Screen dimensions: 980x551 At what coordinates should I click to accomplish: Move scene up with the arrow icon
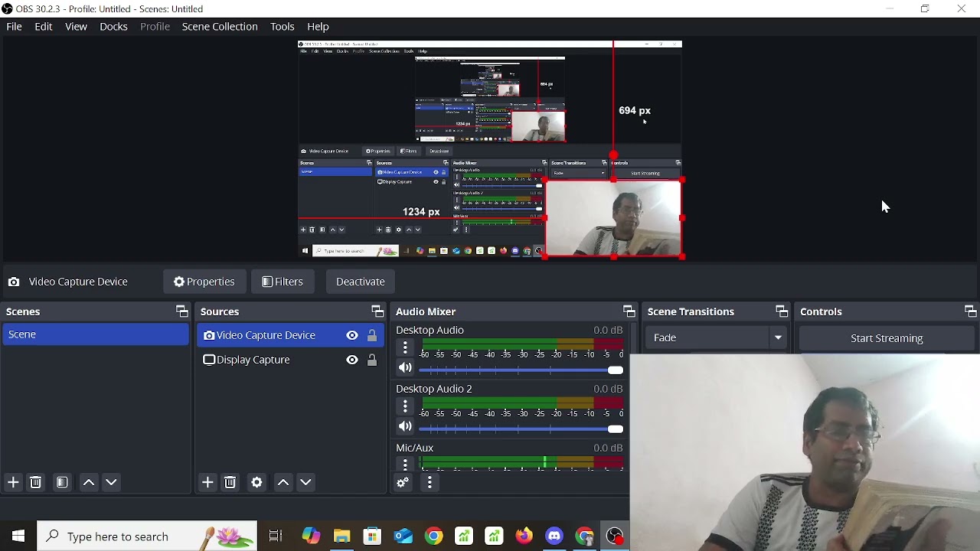click(89, 482)
